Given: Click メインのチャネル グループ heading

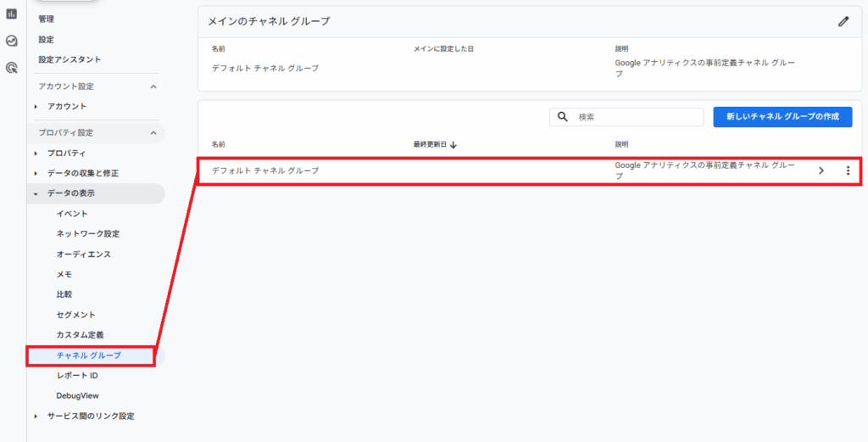Looking at the screenshot, I should 269,22.
